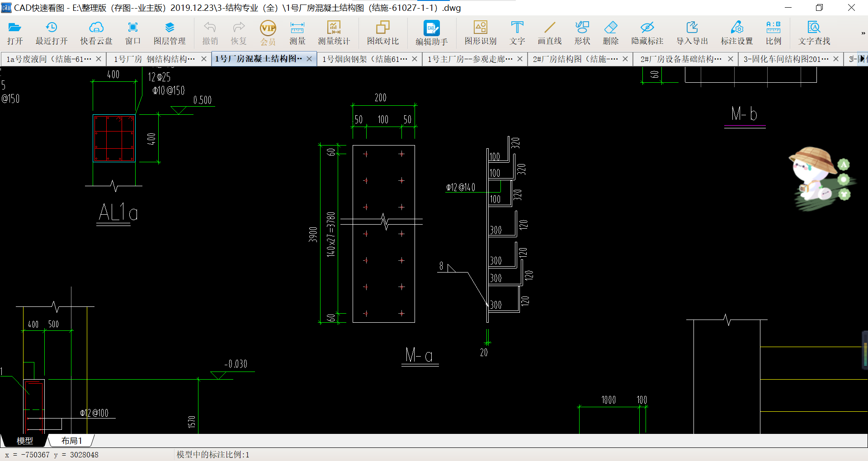Close the 1号烟囱钢架 tab
This screenshot has width=868, height=461.
point(415,59)
